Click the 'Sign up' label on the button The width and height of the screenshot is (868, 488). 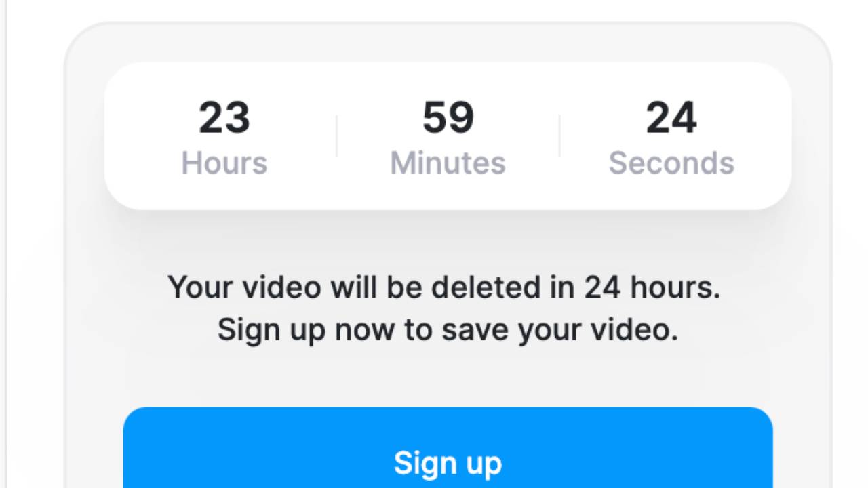(x=448, y=464)
